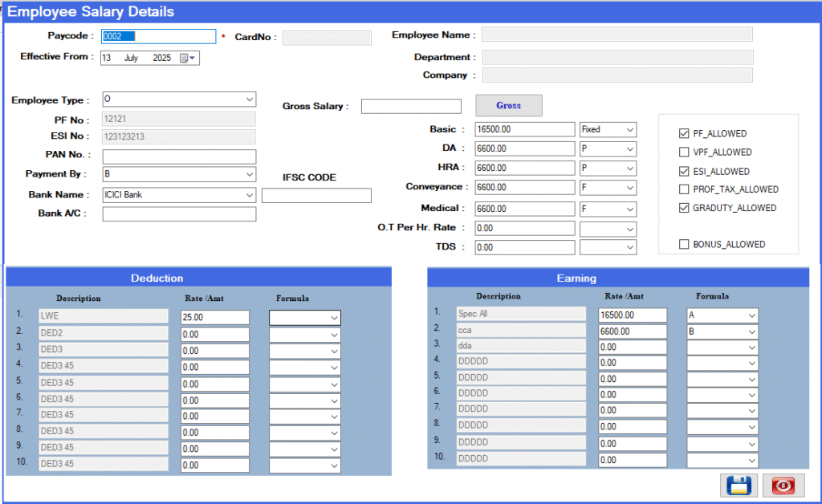This screenshot has height=504, width=822.
Task: Click the dda earning rate field
Action: coord(633,348)
